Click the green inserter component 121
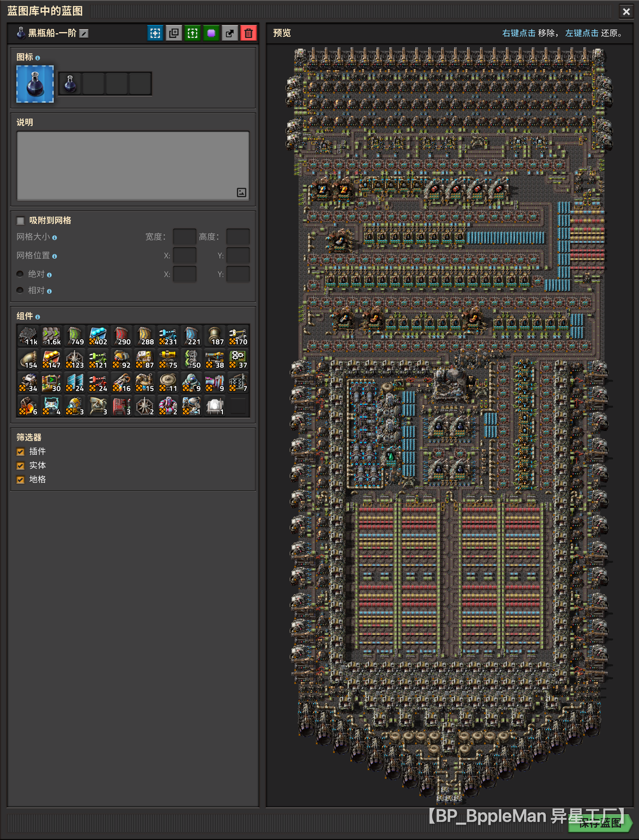 coord(98,359)
